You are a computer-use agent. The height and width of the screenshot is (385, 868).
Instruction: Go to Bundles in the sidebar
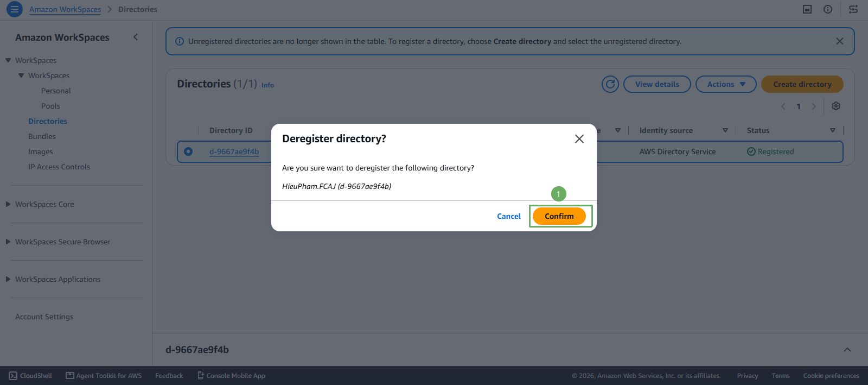tap(42, 136)
